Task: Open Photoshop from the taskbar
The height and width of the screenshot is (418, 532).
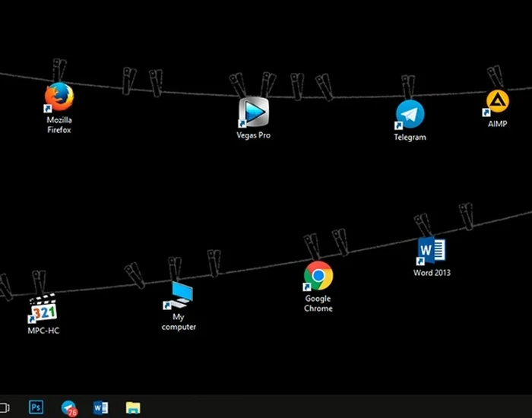Action: tap(36, 407)
